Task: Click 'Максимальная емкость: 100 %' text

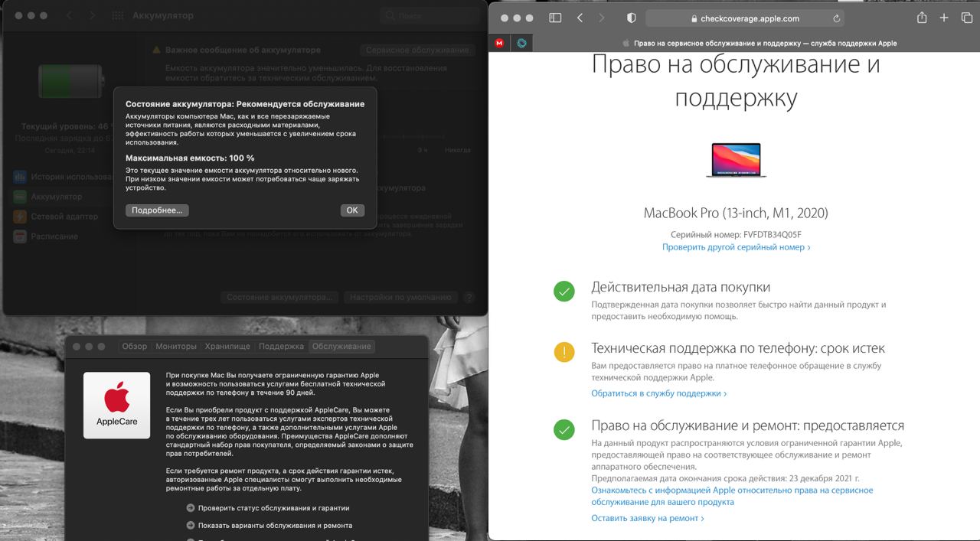Action: [190, 158]
